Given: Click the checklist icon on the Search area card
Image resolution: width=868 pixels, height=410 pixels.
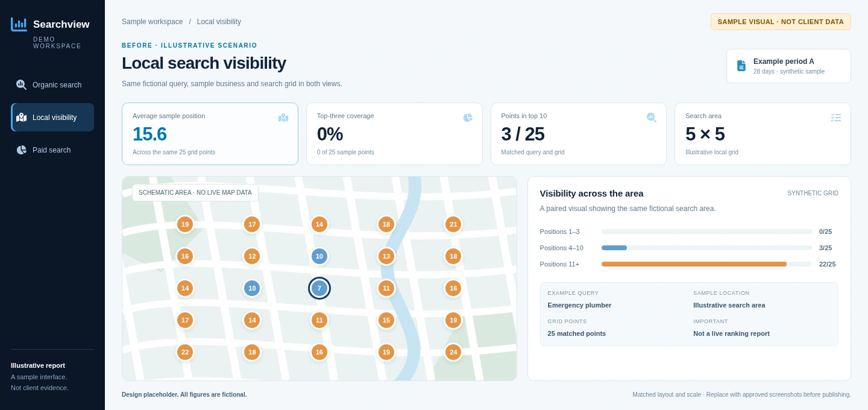Looking at the screenshot, I should click(836, 118).
